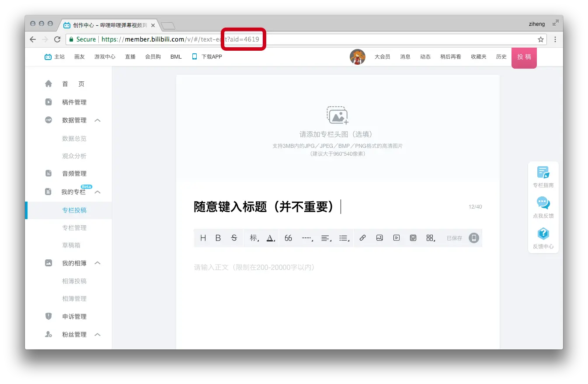
Task: Open BML in the top navigation
Action: pos(176,57)
